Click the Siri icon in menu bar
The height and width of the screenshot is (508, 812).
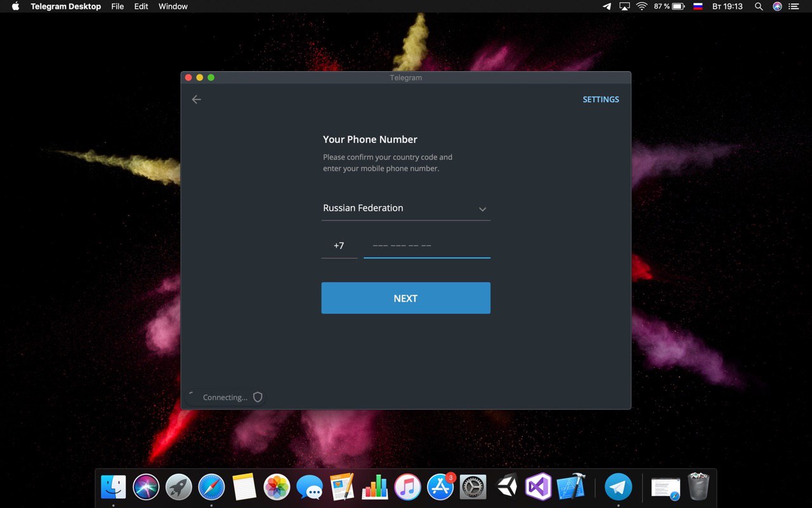pyautogui.click(x=777, y=6)
